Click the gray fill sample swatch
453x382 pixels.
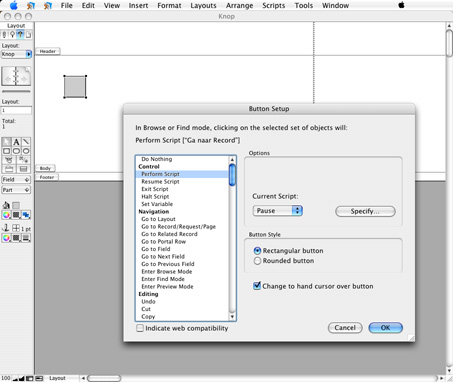pyautogui.click(x=16, y=205)
